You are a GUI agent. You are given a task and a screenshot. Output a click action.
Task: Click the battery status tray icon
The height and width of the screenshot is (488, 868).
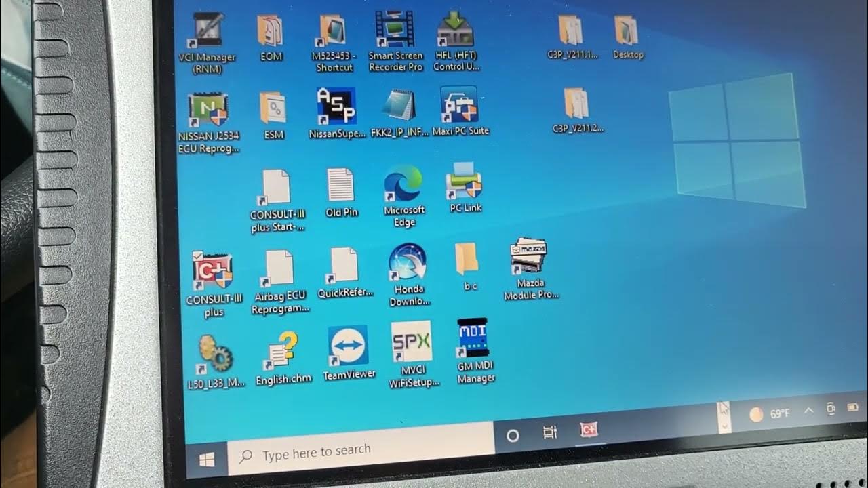[x=853, y=408]
